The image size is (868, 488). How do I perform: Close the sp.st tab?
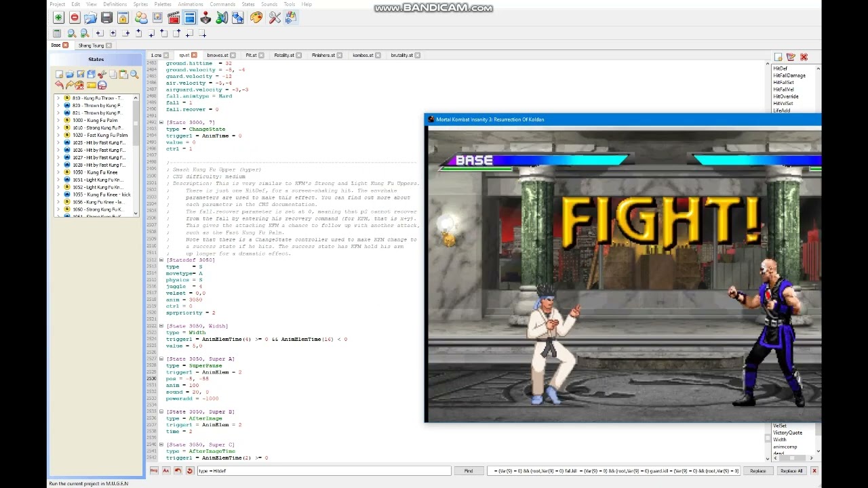194,55
